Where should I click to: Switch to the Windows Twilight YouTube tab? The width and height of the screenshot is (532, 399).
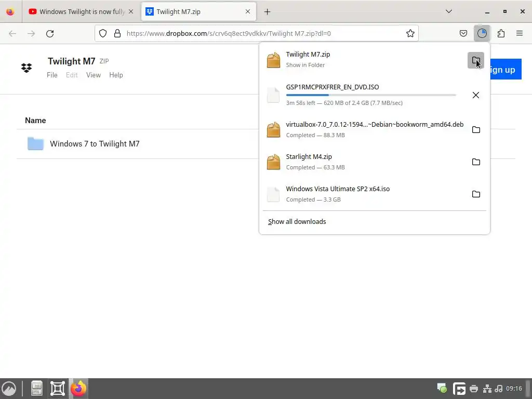pyautogui.click(x=81, y=11)
